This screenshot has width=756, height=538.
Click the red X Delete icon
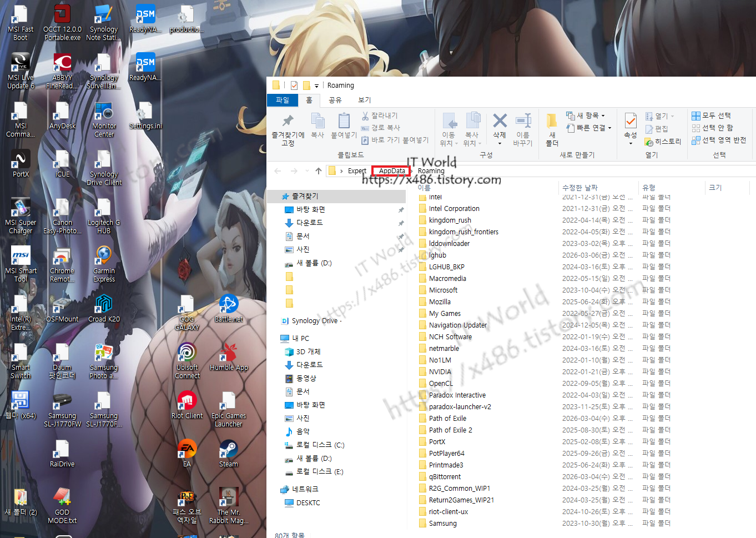500,120
